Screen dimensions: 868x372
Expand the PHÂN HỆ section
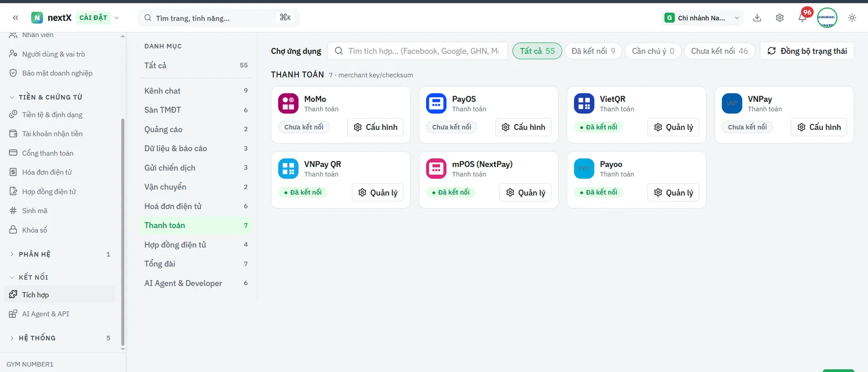point(60,254)
